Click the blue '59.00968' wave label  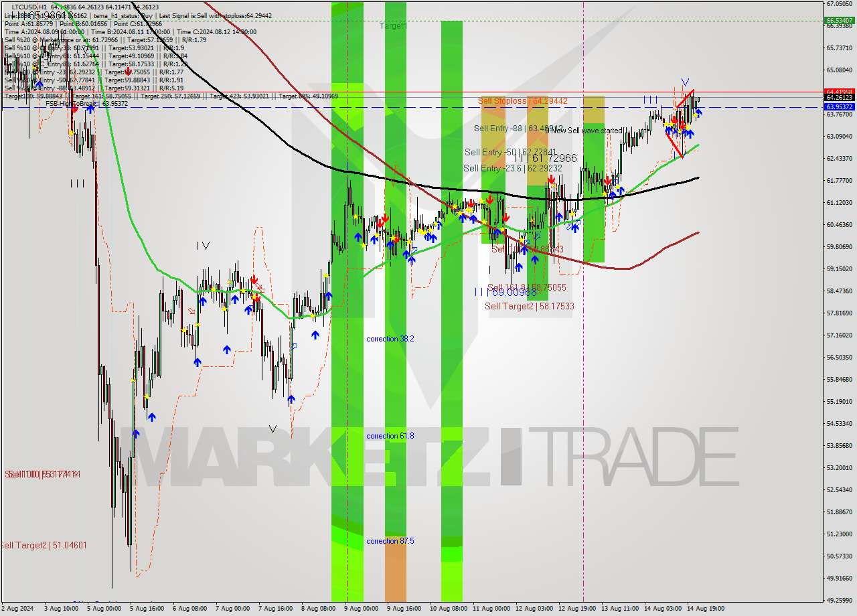[x=513, y=292]
